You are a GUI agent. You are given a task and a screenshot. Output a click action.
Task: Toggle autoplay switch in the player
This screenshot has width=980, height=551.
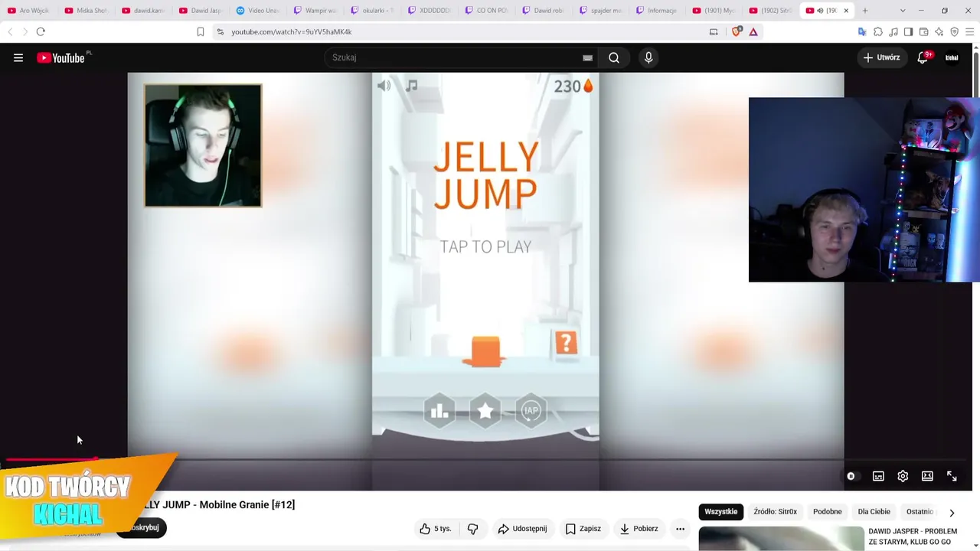(x=851, y=476)
